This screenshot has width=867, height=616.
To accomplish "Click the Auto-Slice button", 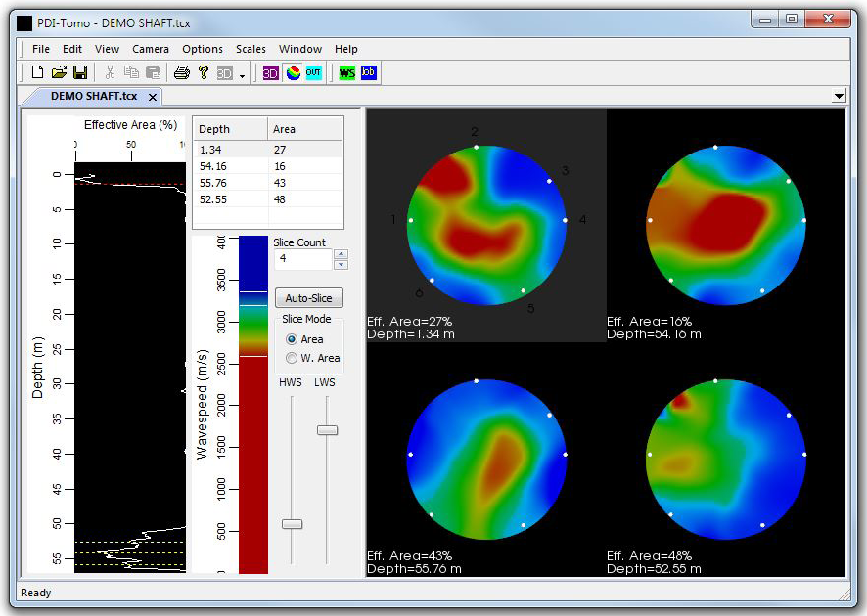I will (309, 298).
